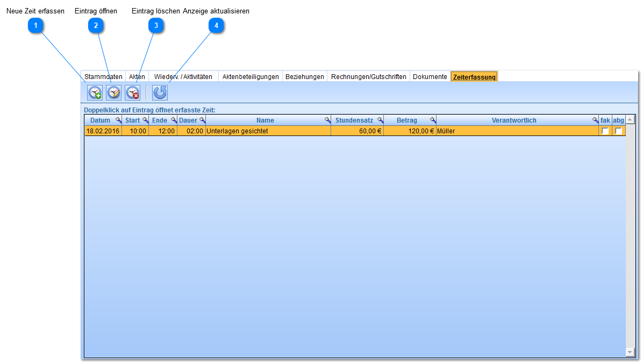Switch to the Dokumente tab
This screenshot has width=643, height=364.
tap(430, 77)
